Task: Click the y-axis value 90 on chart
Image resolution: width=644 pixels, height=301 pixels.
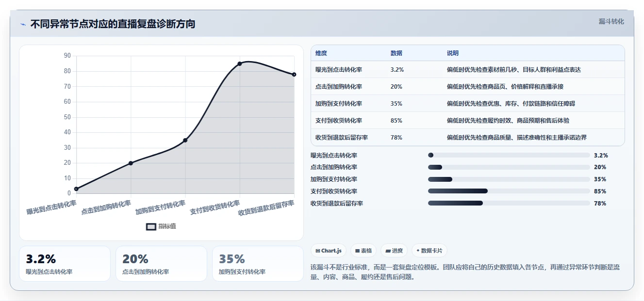Action: point(67,56)
